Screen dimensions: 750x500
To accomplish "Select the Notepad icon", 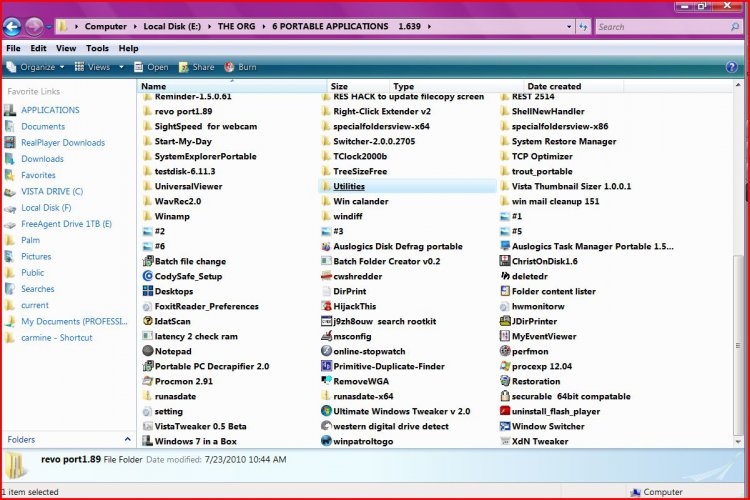I will pos(148,351).
